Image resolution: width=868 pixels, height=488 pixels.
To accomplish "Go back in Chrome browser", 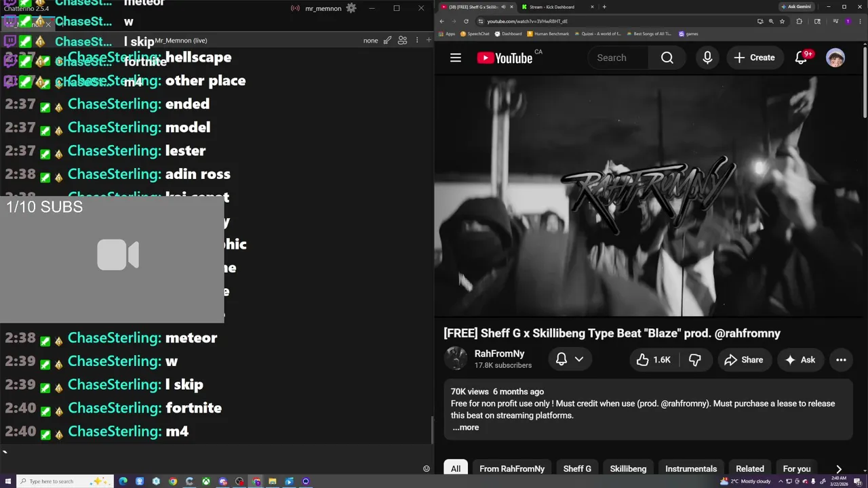I will point(441,21).
